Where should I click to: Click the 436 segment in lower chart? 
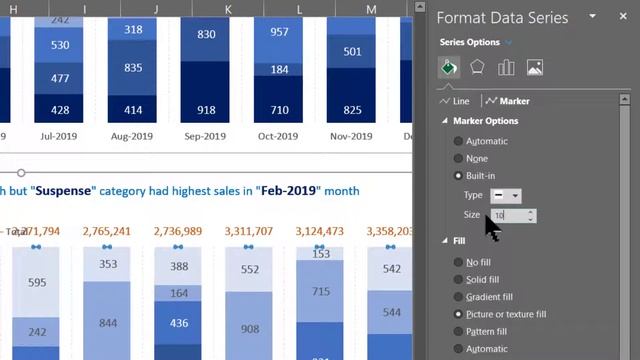click(x=178, y=323)
